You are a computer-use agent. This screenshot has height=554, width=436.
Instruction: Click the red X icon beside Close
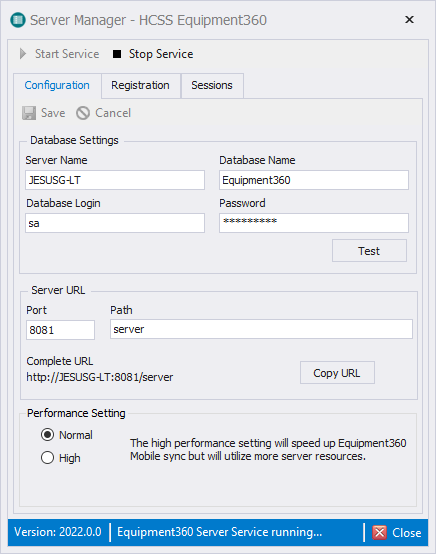click(x=379, y=532)
